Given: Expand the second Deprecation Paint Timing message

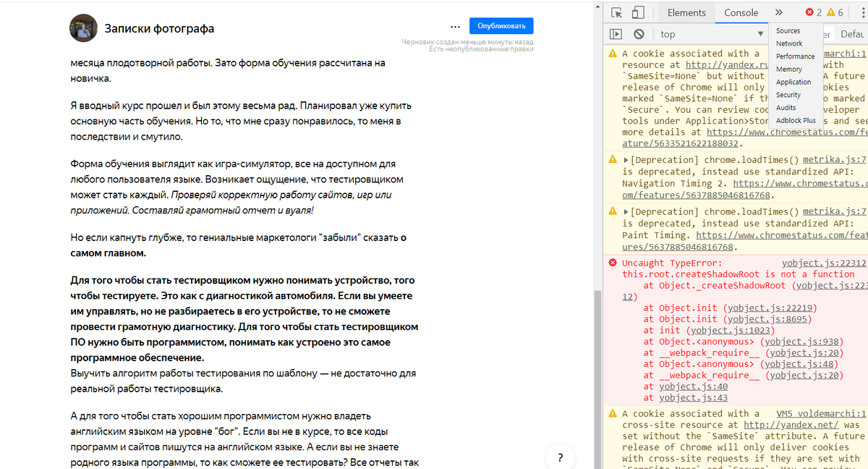Looking at the screenshot, I should [626, 212].
